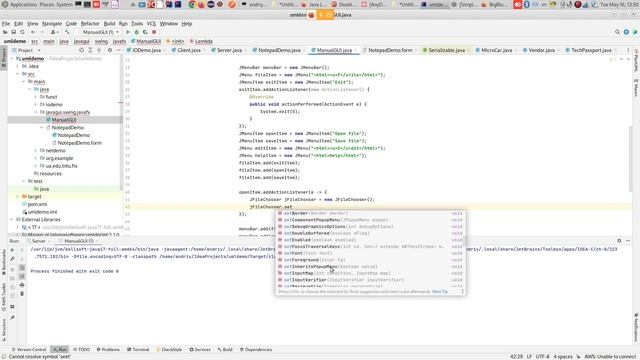Viewport: 640px width, 360px height.
Task: Select setFont in completion list
Action: (x=371, y=253)
